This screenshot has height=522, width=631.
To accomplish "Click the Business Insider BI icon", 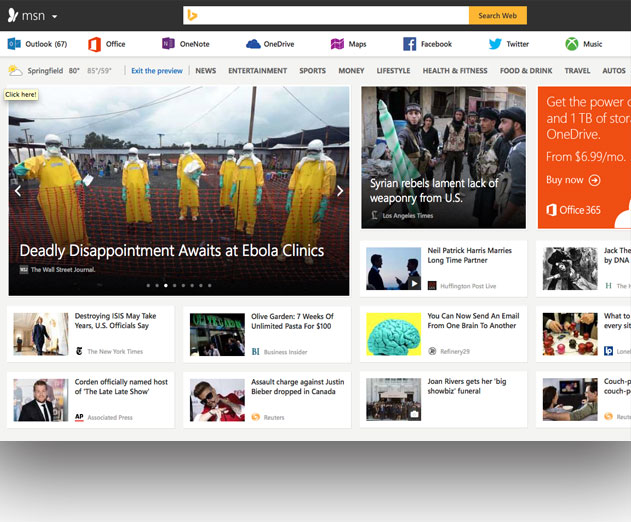I will (256, 352).
